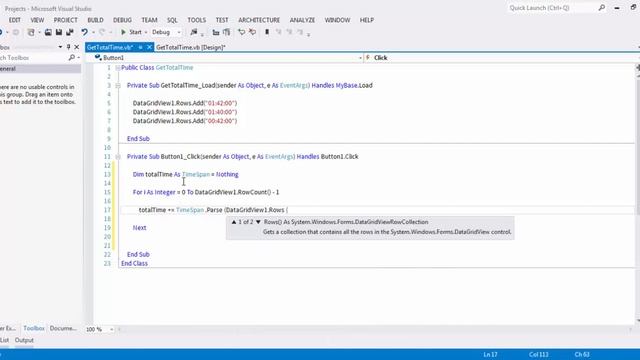Switch to the GetTotalTime.vb code tab
This screenshot has width=640, height=360.
click(x=110, y=47)
